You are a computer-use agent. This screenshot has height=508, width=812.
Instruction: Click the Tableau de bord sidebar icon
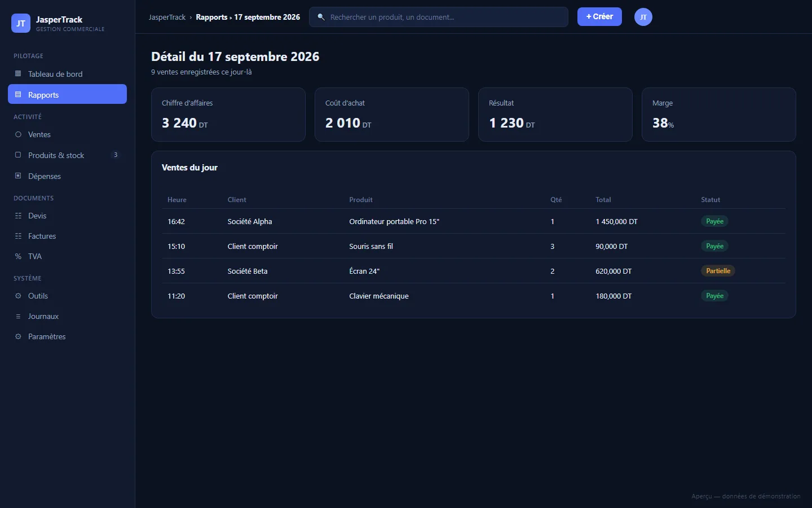tap(18, 74)
